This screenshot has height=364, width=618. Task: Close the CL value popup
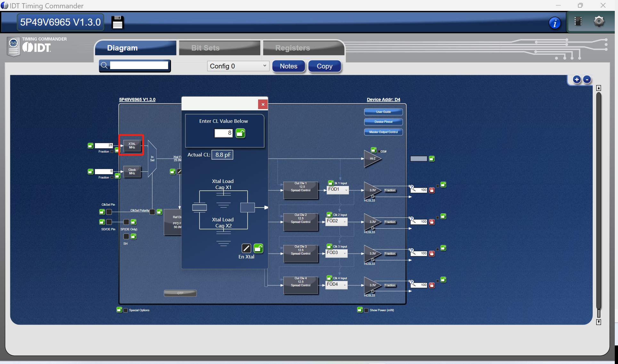(x=263, y=104)
